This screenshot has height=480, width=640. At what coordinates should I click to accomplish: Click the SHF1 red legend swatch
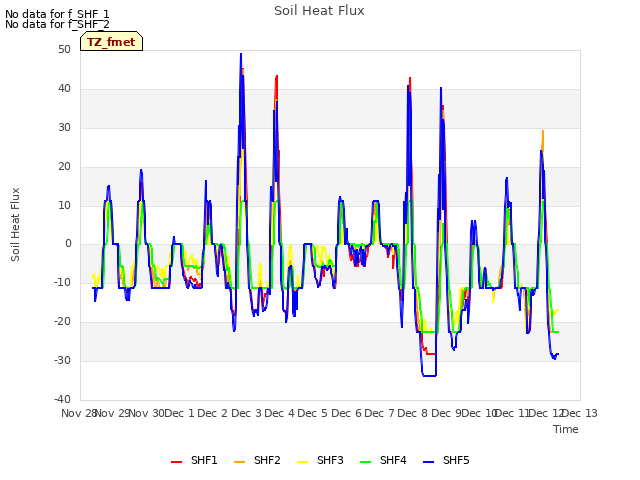tap(176, 462)
